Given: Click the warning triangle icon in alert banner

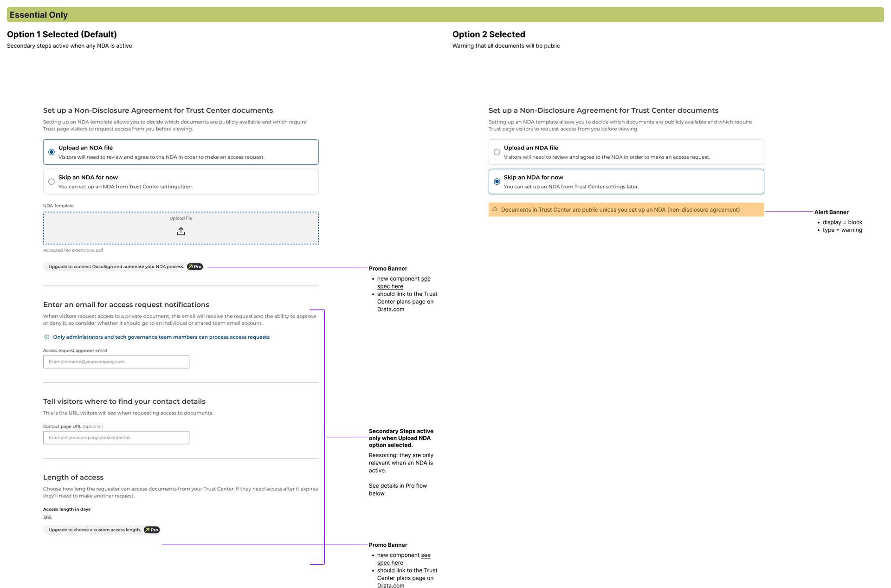Looking at the screenshot, I should coord(495,209).
